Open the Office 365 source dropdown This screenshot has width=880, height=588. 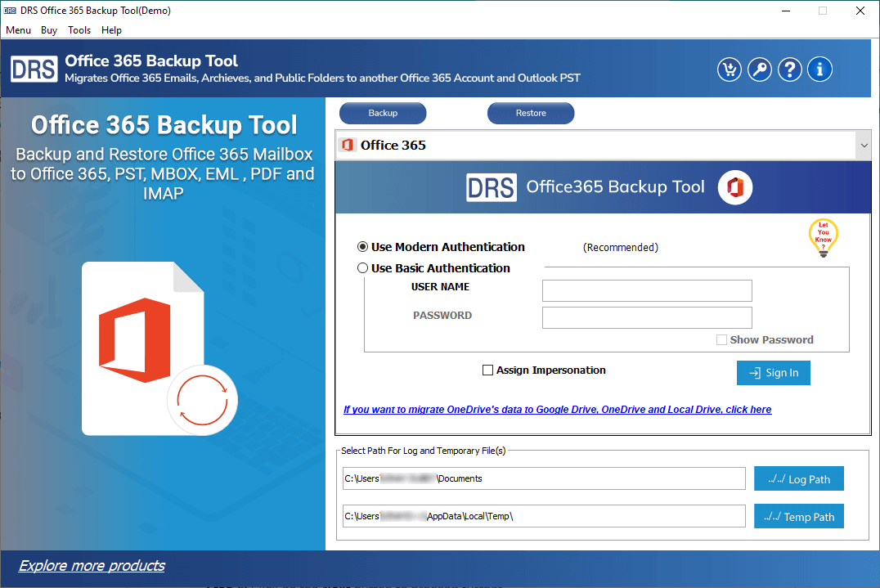click(x=864, y=145)
